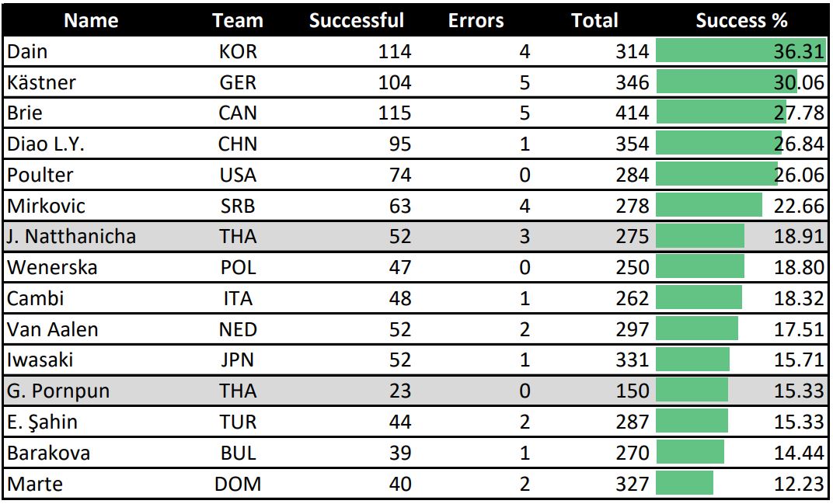Click the CAN team cell
This screenshot has width=833, height=504.
pyautogui.click(x=238, y=113)
